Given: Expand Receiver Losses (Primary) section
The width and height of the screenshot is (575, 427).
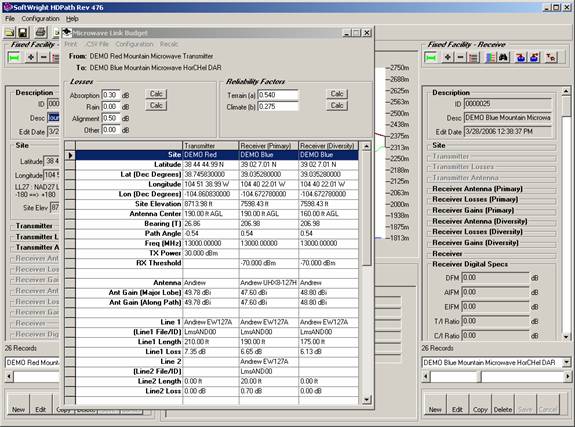Looking at the screenshot, I should pyautogui.click(x=475, y=199).
